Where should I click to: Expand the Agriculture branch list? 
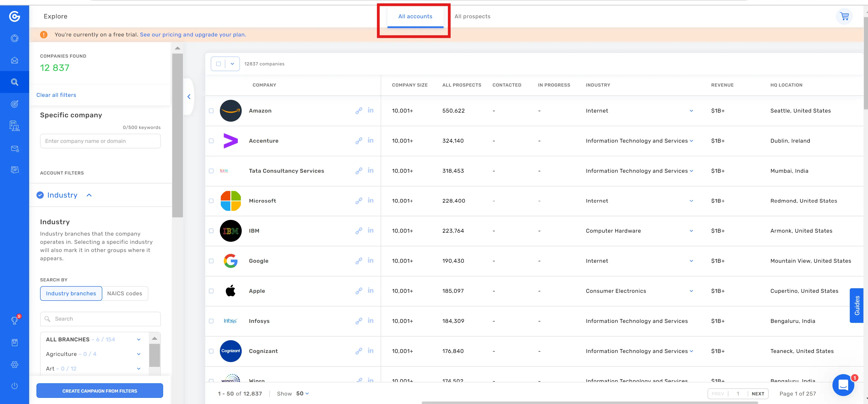(x=139, y=354)
